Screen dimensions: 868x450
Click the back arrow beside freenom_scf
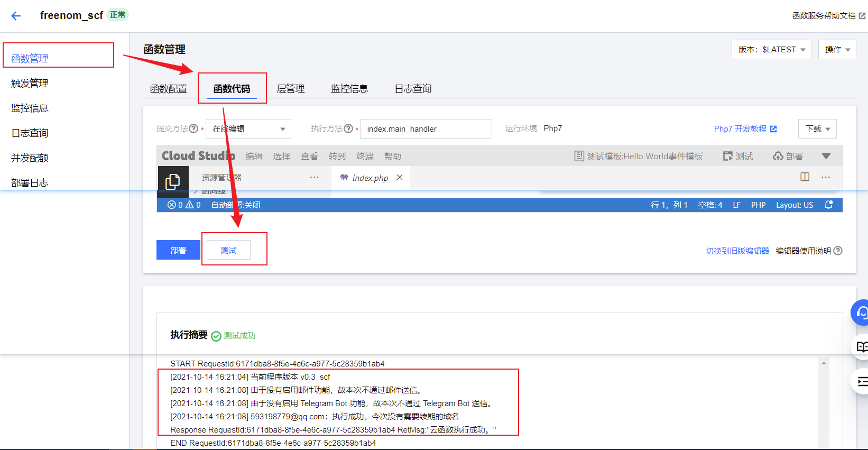pos(16,16)
